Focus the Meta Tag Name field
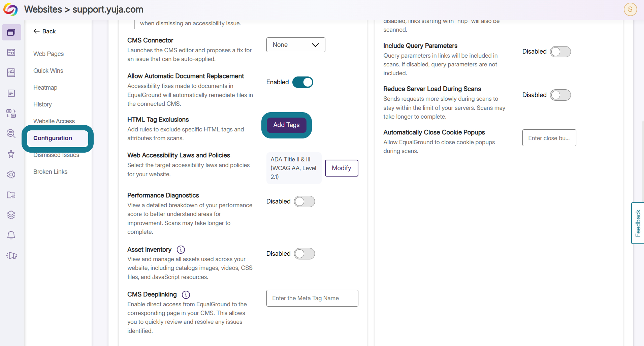The width and height of the screenshot is (644, 346). [312, 298]
